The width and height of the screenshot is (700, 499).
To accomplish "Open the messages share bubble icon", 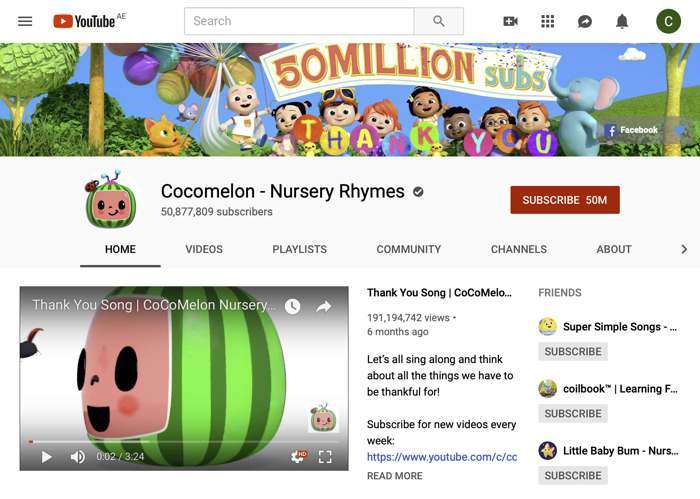I will (585, 21).
